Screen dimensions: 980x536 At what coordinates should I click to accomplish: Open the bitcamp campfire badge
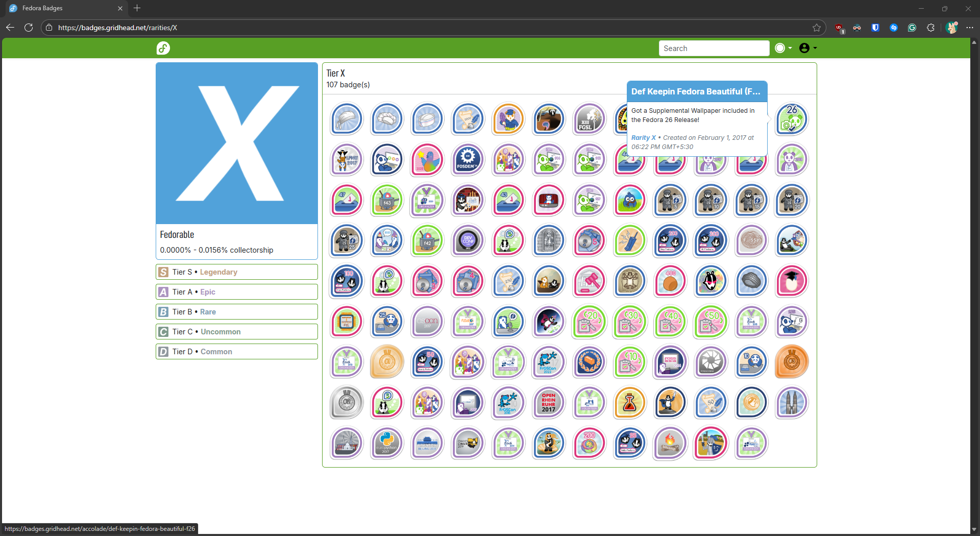coord(670,443)
